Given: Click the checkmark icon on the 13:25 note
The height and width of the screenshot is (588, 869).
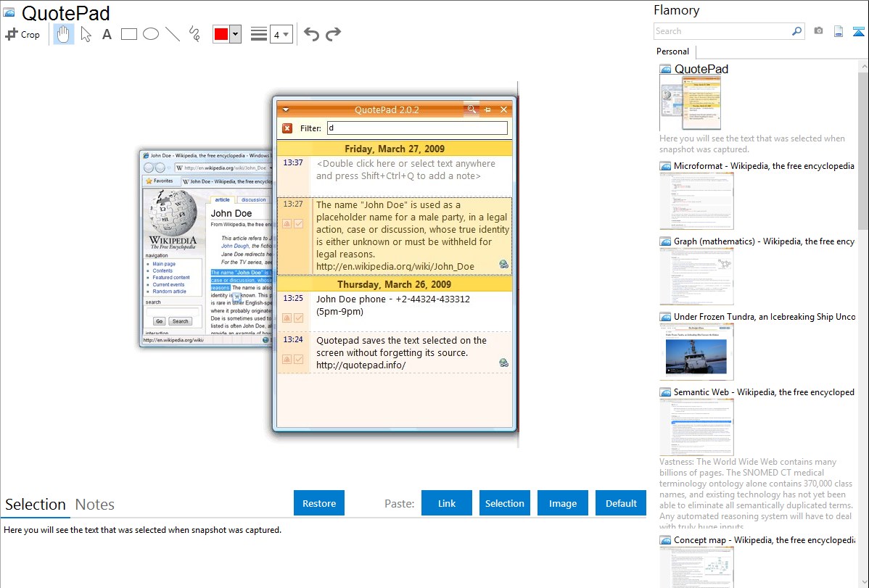Looking at the screenshot, I should [299, 318].
